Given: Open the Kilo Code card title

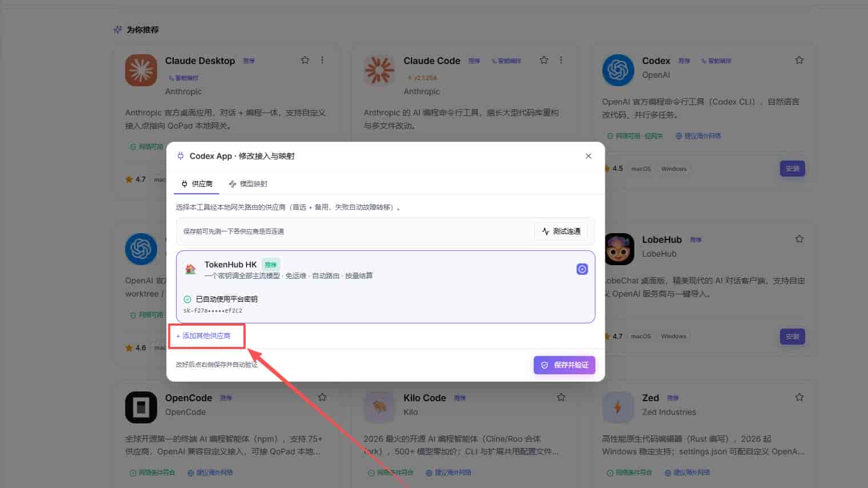Looking at the screenshot, I should coord(425,398).
